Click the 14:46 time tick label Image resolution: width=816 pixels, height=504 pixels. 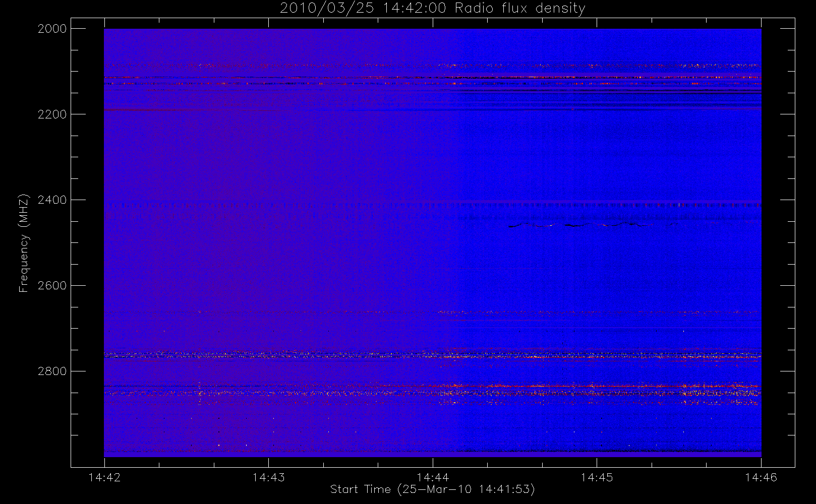point(761,477)
